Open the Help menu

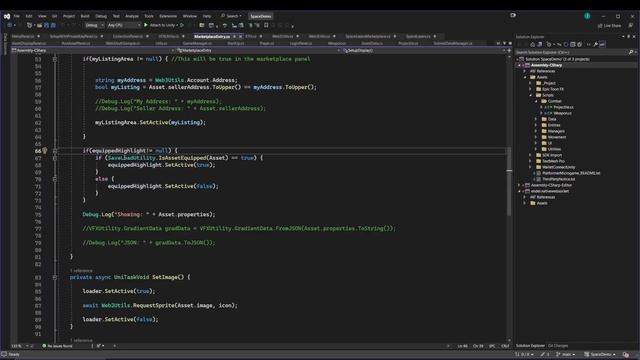tap(207, 16)
